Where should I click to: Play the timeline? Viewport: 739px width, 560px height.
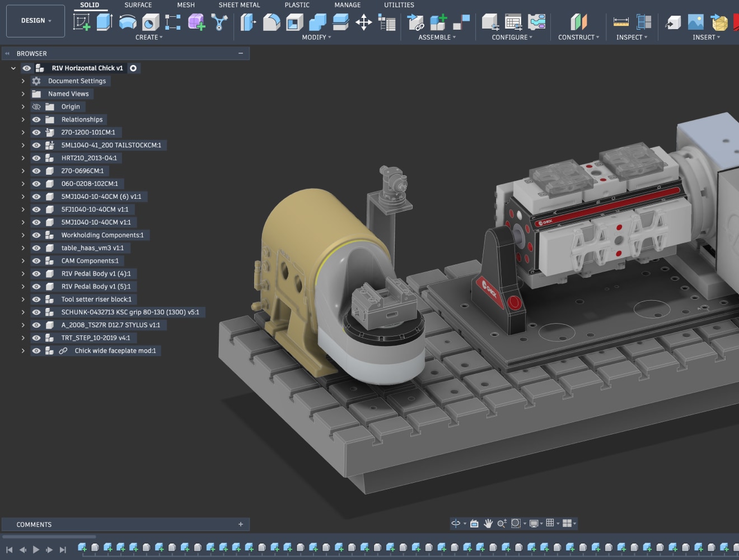36,550
